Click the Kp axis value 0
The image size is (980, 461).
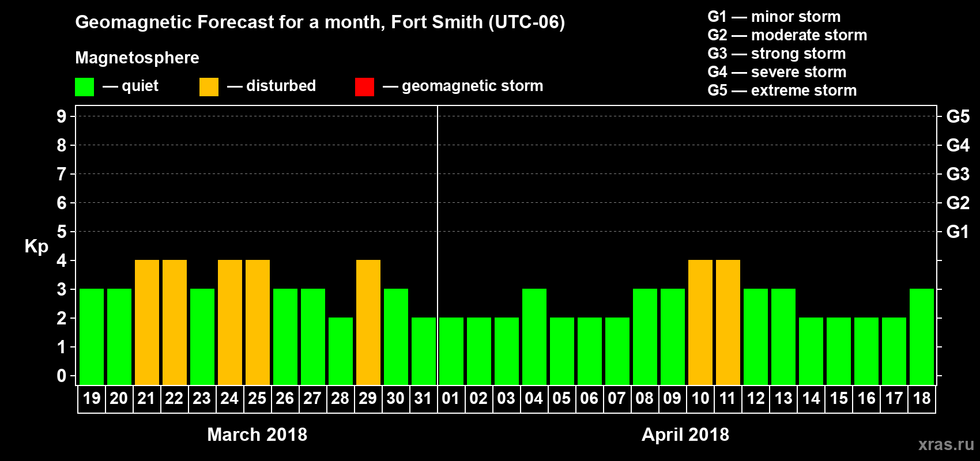tap(62, 376)
